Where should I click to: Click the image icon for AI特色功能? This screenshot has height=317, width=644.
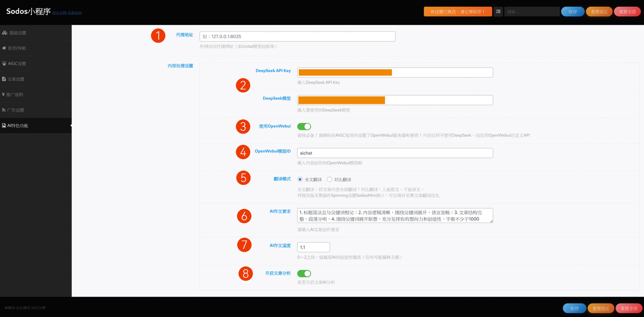(4, 125)
